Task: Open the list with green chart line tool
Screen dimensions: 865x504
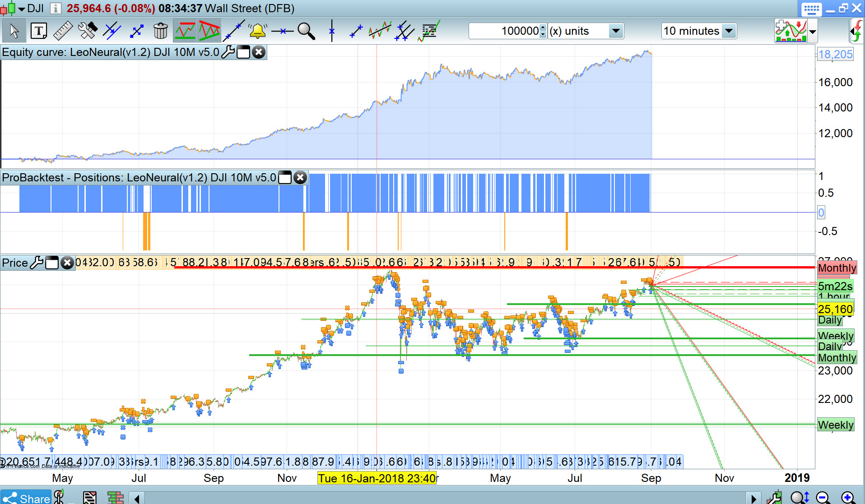Action: click(429, 31)
